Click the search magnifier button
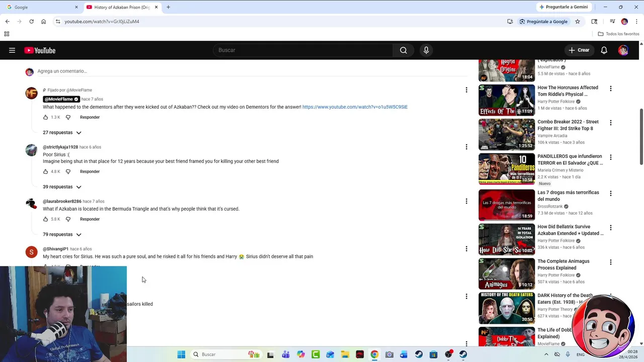 tap(404, 50)
